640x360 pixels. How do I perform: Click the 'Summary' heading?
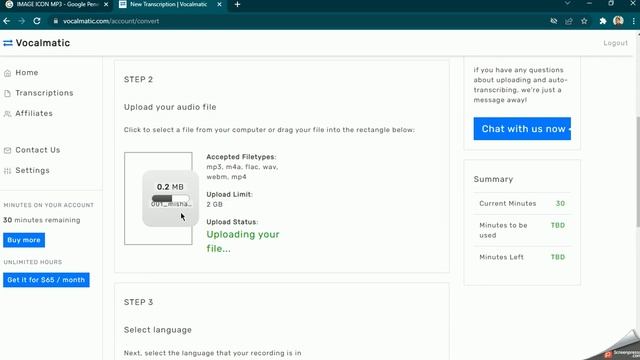[x=493, y=179]
